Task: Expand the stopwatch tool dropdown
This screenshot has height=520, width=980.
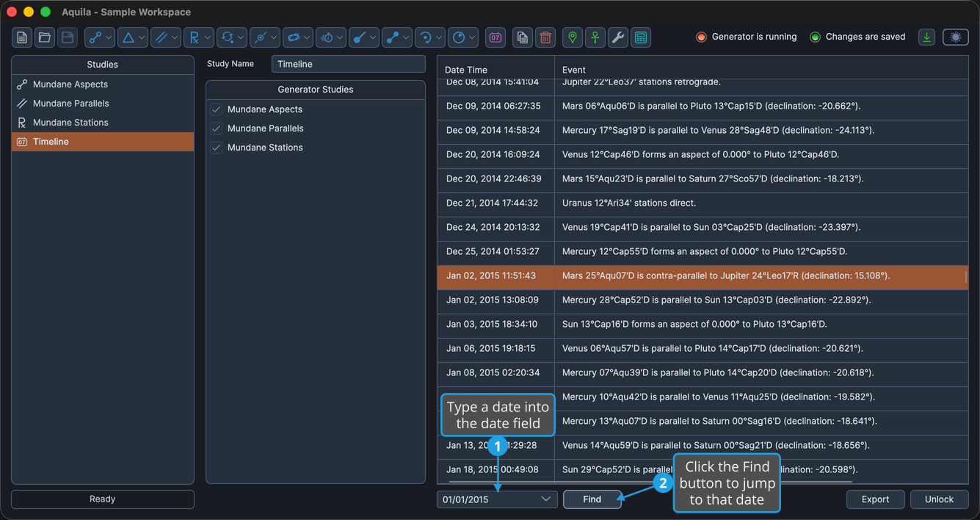Action: pyautogui.click(x=340, y=37)
